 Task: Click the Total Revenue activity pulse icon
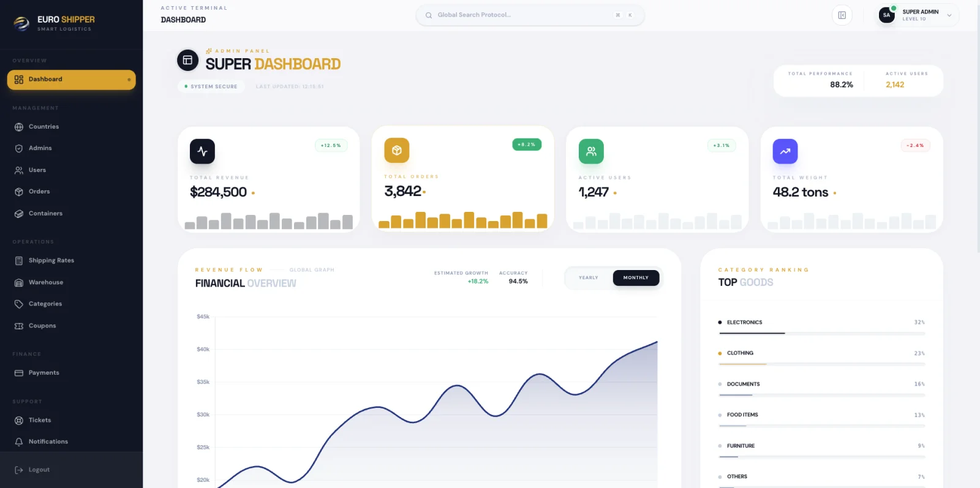coord(202,151)
